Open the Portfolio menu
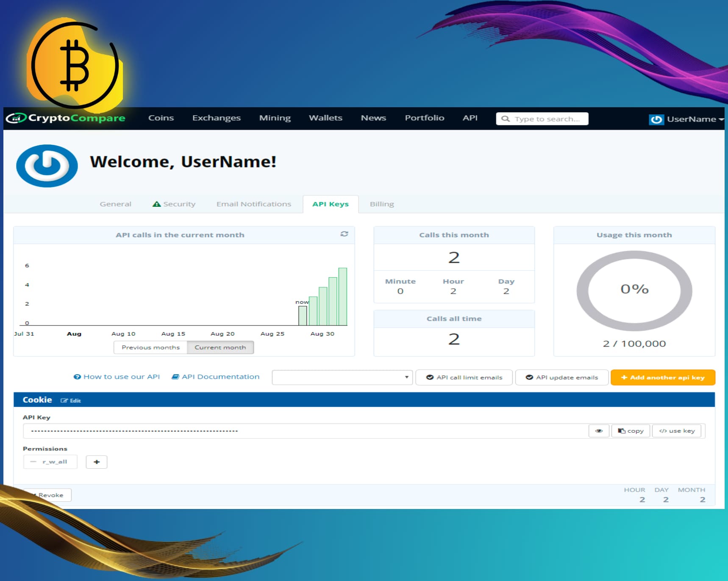 [424, 118]
